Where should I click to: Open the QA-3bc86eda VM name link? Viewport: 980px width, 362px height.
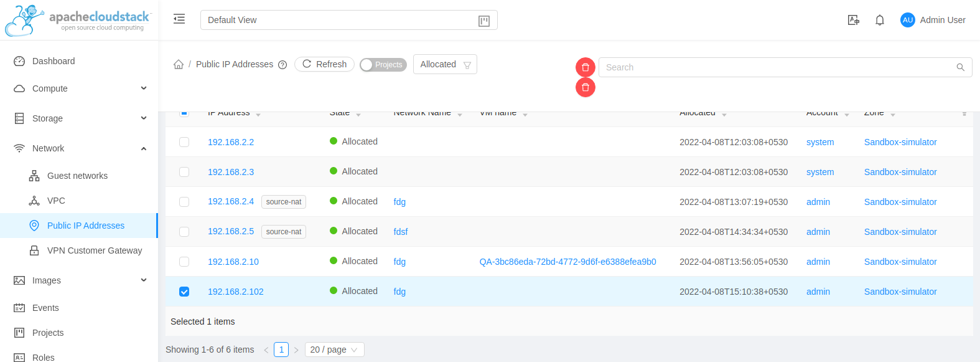[567, 262]
